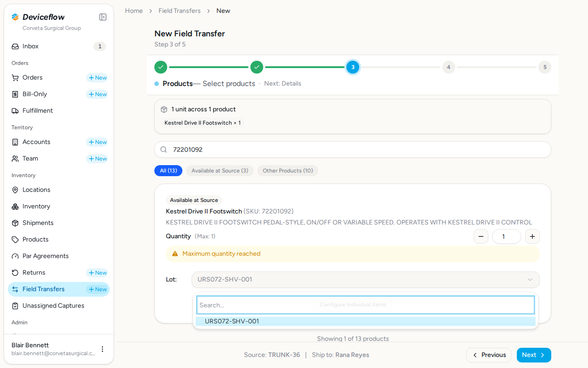
Task: Open Fulfillment in the sidebar
Action: click(x=59, y=111)
